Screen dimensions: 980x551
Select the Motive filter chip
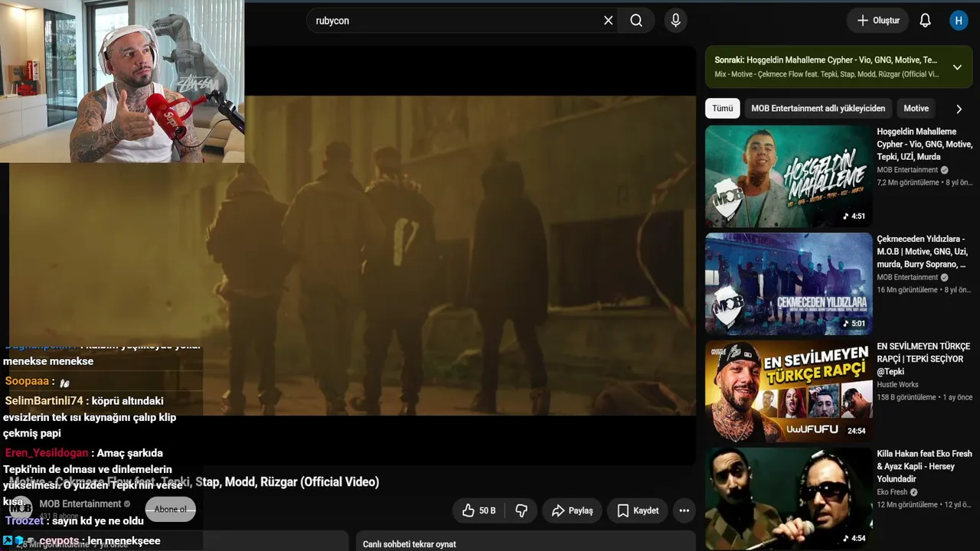tap(916, 109)
